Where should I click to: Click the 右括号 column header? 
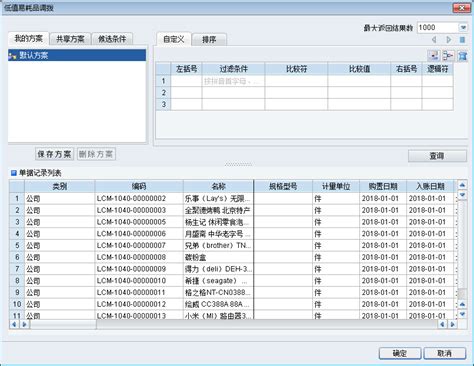pos(406,69)
